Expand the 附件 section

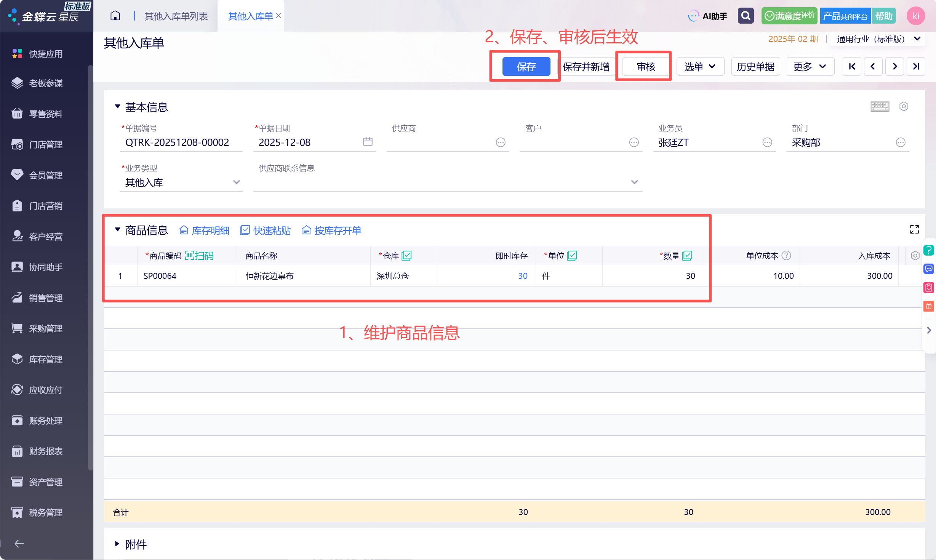[x=131, y=544]
